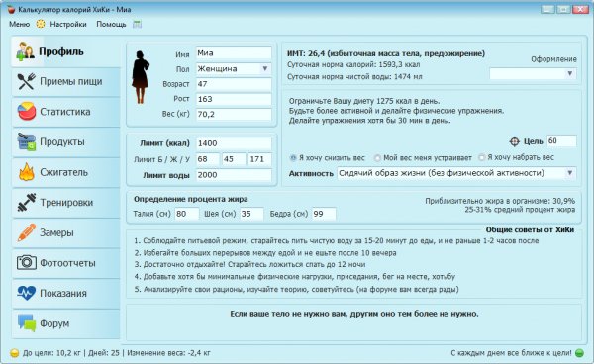Click the Лимит воды field with 2000
Image resolution: width=594 pixels, height=364 pixels.
click(x=234, y=175)
